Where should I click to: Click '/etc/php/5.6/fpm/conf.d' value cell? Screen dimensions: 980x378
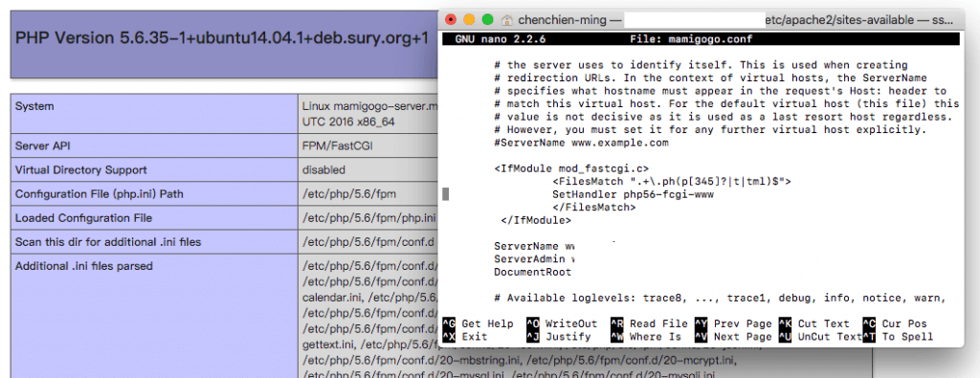click(369, 242)
